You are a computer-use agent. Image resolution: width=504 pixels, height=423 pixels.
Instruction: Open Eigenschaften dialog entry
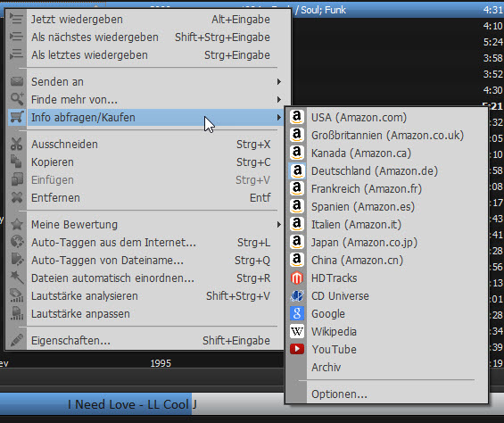pos(145,340)
